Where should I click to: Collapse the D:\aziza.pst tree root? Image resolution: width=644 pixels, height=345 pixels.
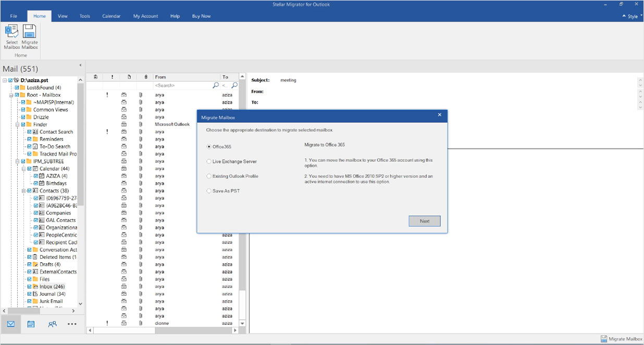click(5, 80)
